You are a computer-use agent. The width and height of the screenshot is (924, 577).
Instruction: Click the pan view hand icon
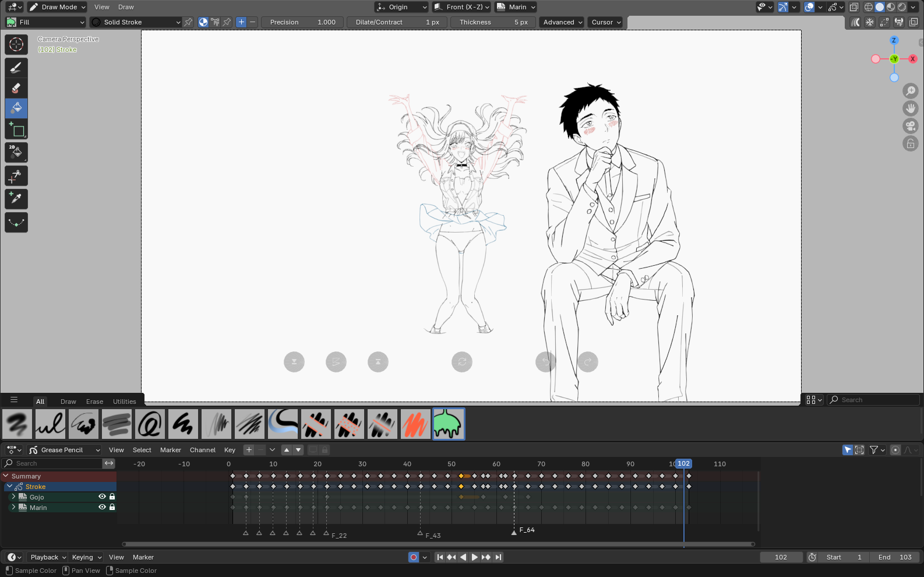(x=911, y=108)
